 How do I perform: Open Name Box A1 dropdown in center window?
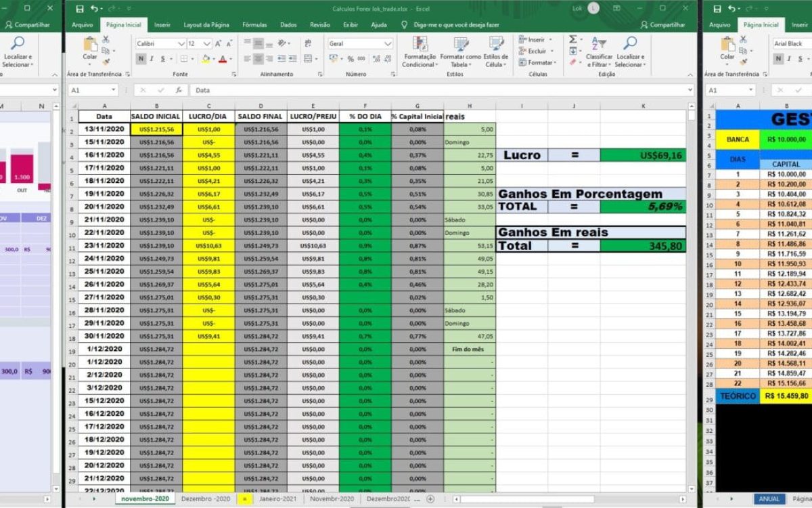[x=112, y=90]
